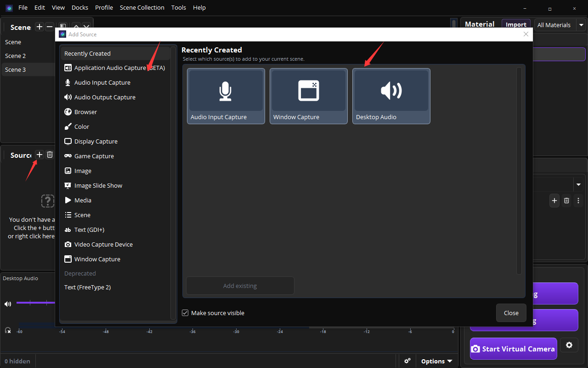
Task: Select the Audio Input Capture card
Action: pyautogui.click(x=226, y=96)
